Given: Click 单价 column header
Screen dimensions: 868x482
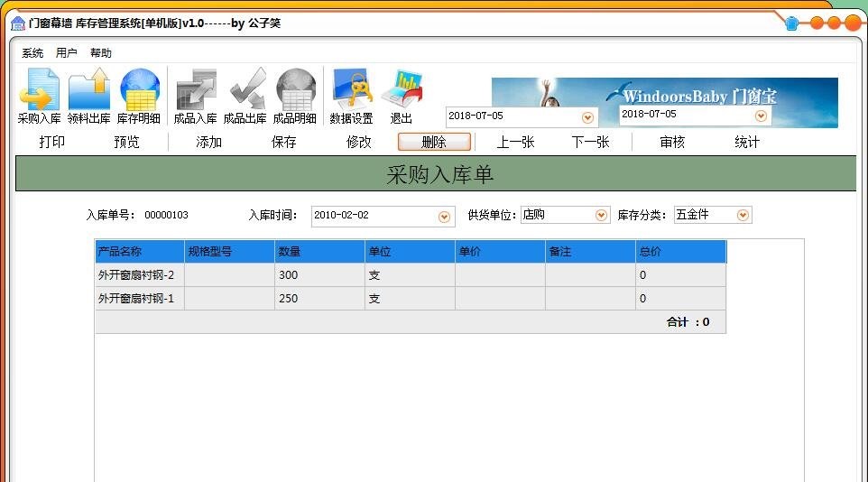Looking at the screenshot, I should 500,252.
